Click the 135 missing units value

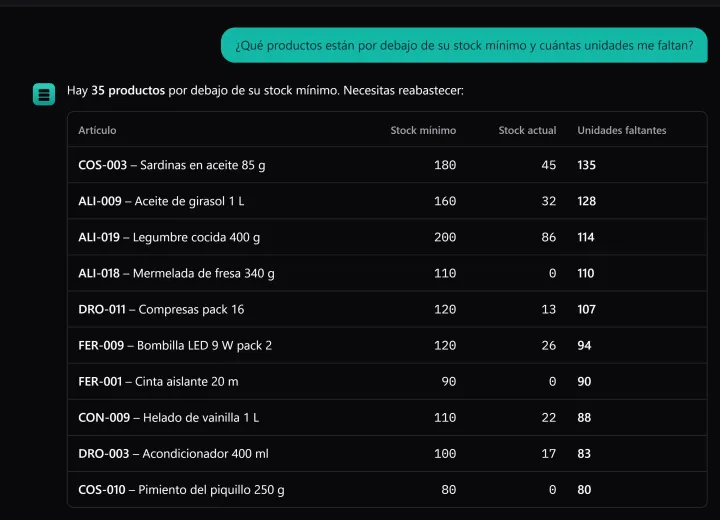pyautogui.click(x=586, y=165)
